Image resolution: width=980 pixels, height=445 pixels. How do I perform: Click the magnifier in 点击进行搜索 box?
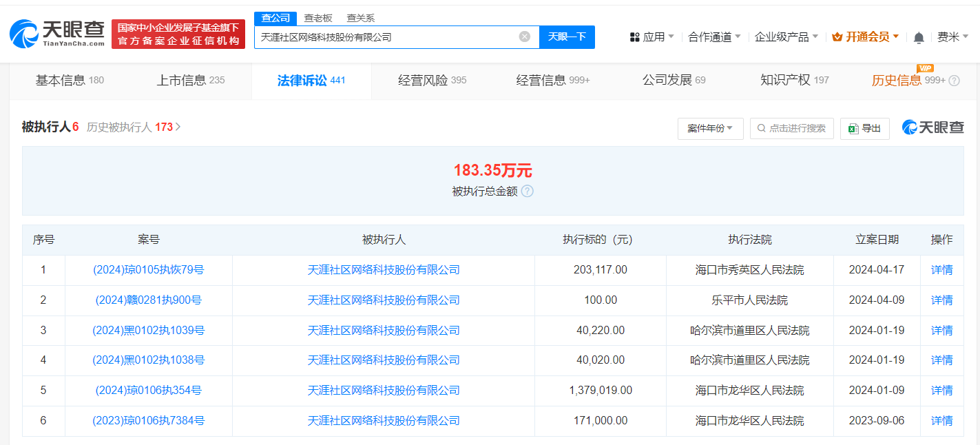(760, 128)
